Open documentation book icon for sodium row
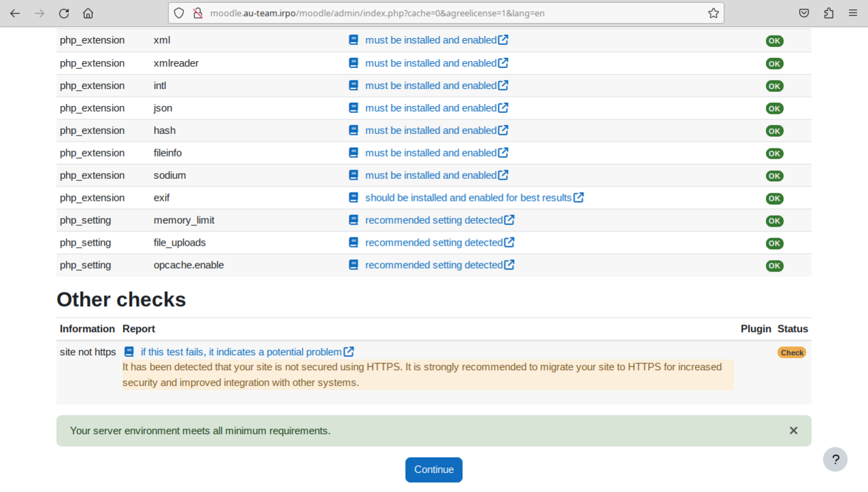The height and width of the screenshot is (492, 868). pyautogui.click(x=353, y=176)
